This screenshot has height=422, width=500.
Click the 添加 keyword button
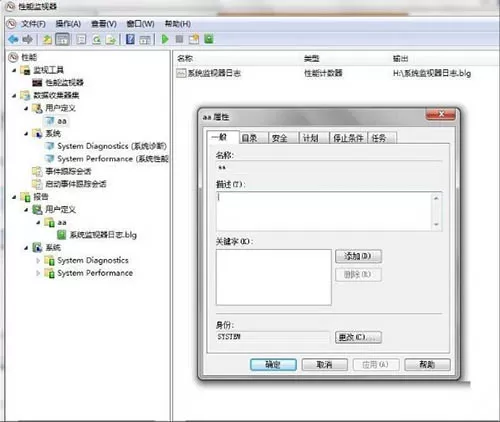tap(358, 256)
